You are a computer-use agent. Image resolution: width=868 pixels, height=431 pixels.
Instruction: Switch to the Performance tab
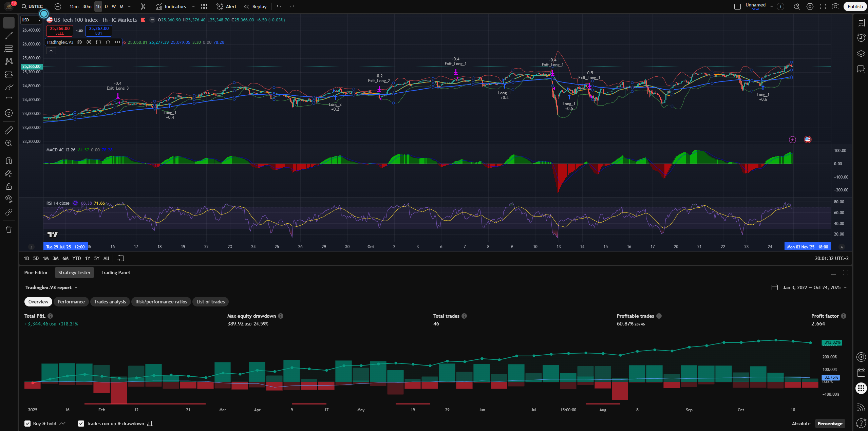[71, 302]
